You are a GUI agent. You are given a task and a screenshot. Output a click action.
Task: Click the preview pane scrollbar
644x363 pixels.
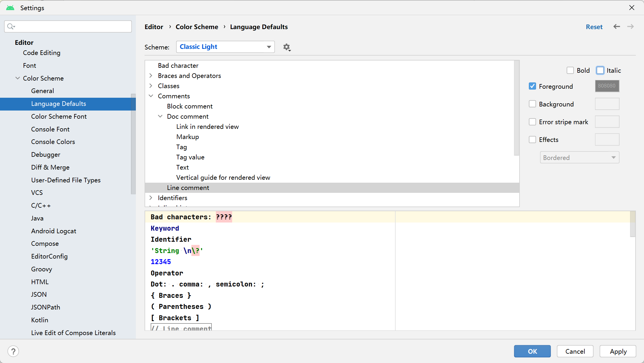pos(632,224)
